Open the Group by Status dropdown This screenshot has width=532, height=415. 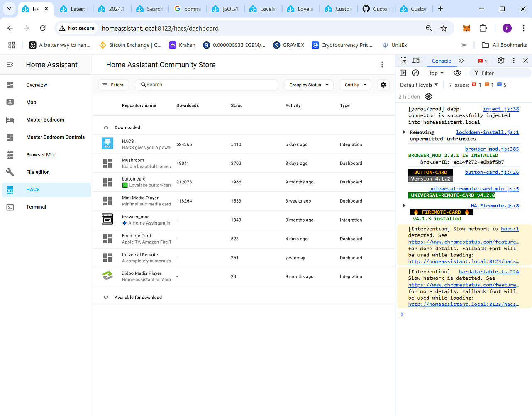coord(308,85)
